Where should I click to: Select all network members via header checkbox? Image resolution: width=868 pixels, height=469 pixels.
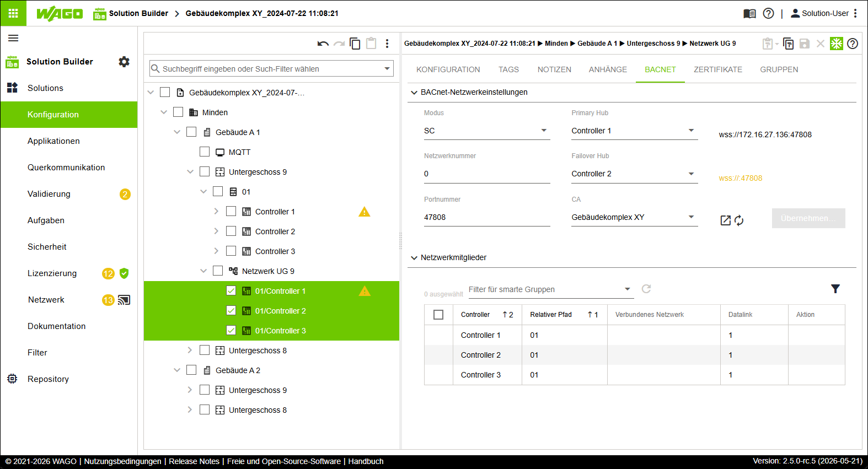click(438, 315)
